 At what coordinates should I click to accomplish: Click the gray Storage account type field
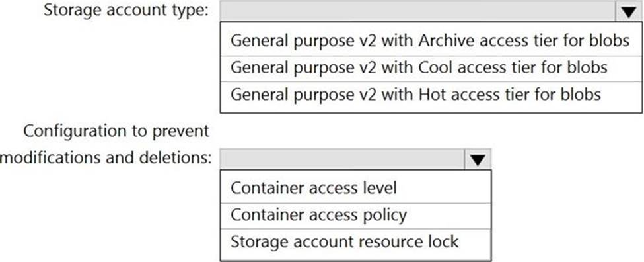click(x=417, y=11)
